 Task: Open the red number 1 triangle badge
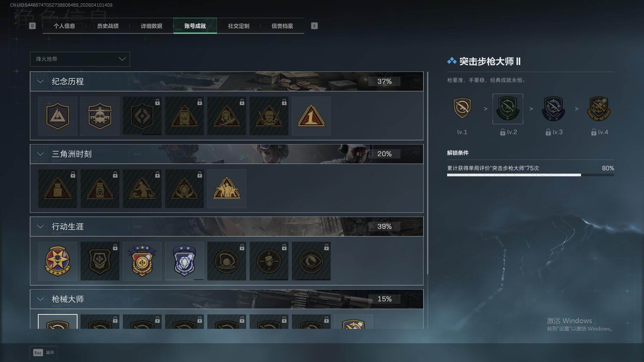pyautogui.click(x=311, y=116)
